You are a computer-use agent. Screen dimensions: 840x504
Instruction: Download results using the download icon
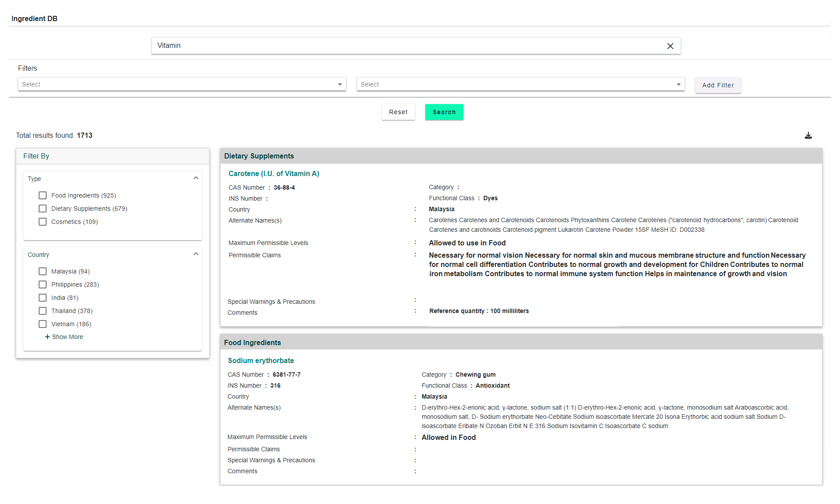tap(808, 136)
